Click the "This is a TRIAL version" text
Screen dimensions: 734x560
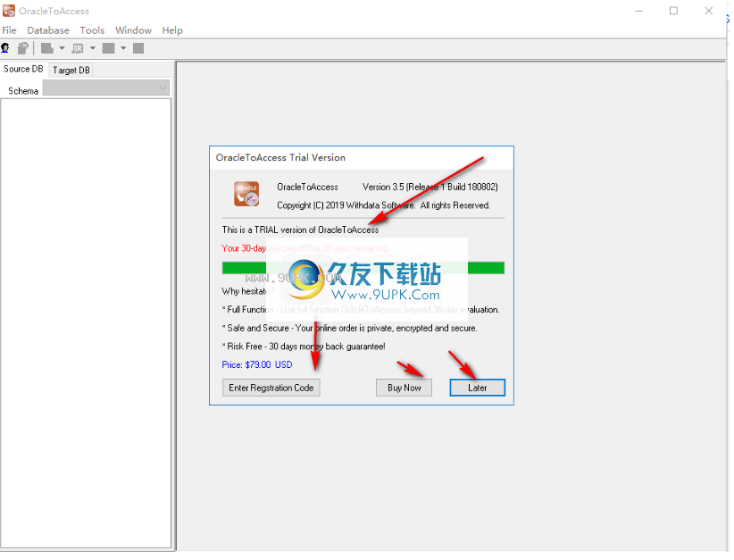click(x=301, y=230)
